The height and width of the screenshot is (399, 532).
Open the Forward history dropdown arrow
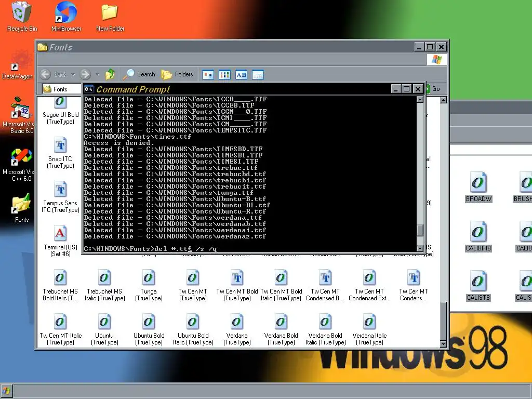[x=97, y=74]
